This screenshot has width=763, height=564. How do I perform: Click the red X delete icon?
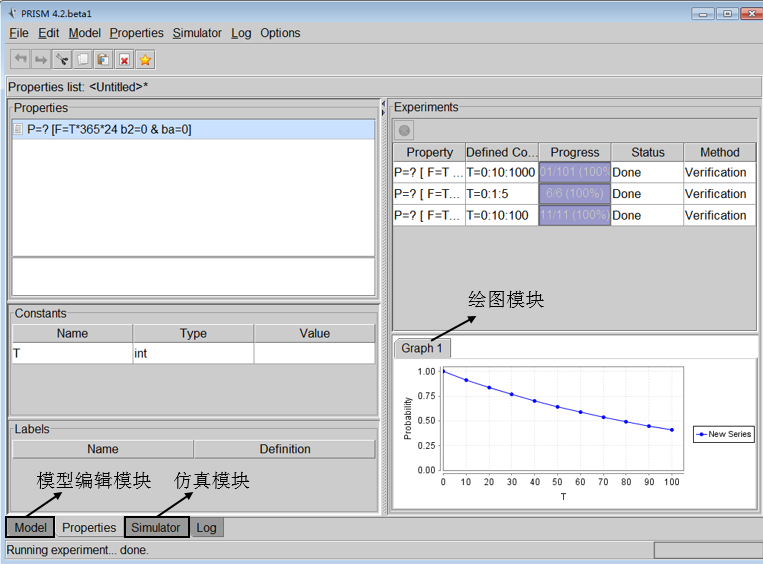[x=124, y=60]
